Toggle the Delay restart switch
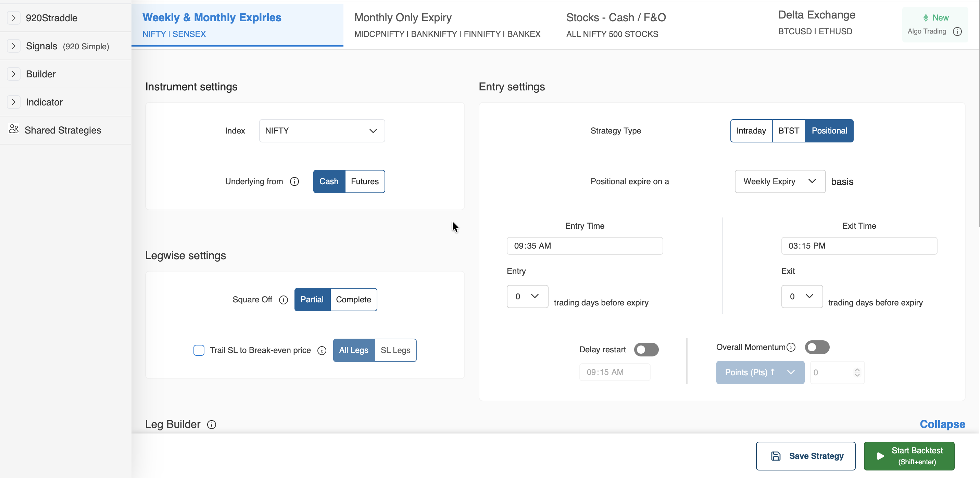 [646, 349]
